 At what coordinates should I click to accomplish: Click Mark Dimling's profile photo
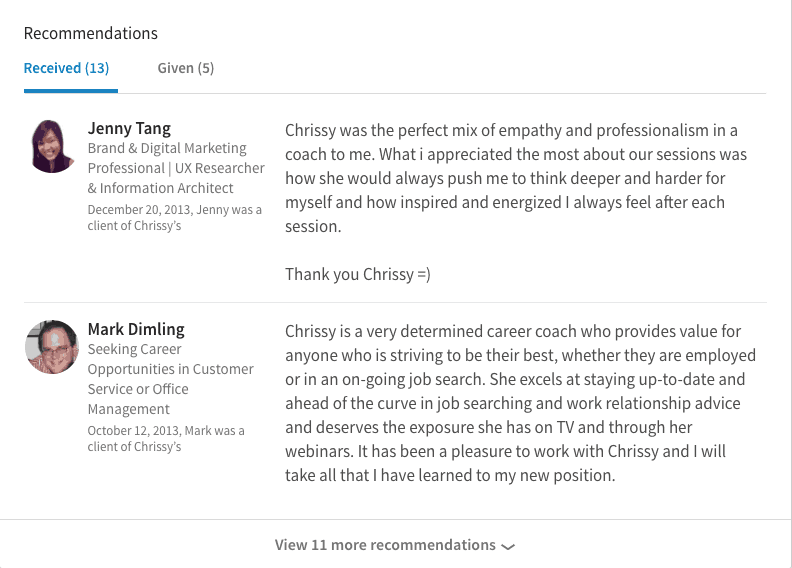tap(52, 347)
